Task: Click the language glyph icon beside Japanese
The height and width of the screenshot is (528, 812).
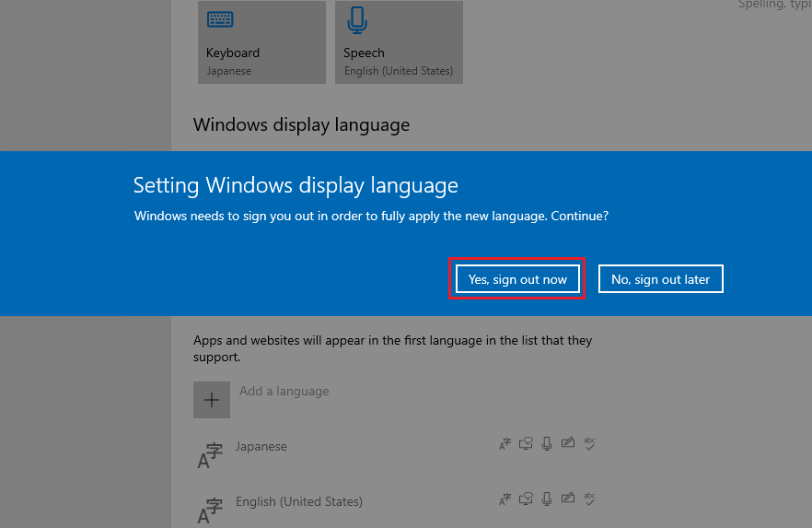Action: (210, 455)
